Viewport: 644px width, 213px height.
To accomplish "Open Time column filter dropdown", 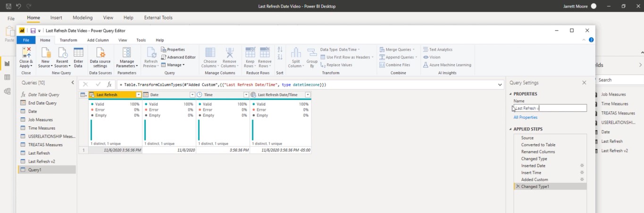I will tap(246, 95).
